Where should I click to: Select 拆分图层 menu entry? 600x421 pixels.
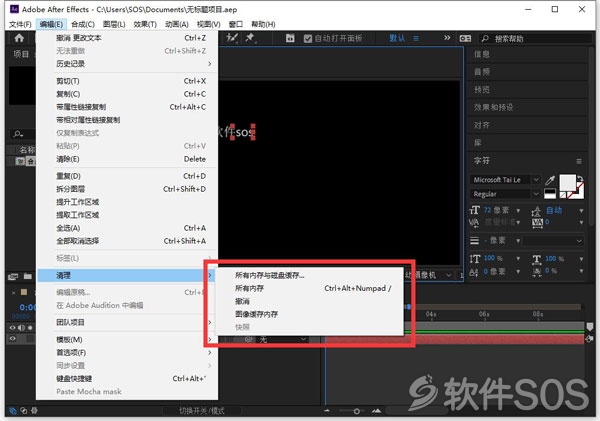coord(127,189)
